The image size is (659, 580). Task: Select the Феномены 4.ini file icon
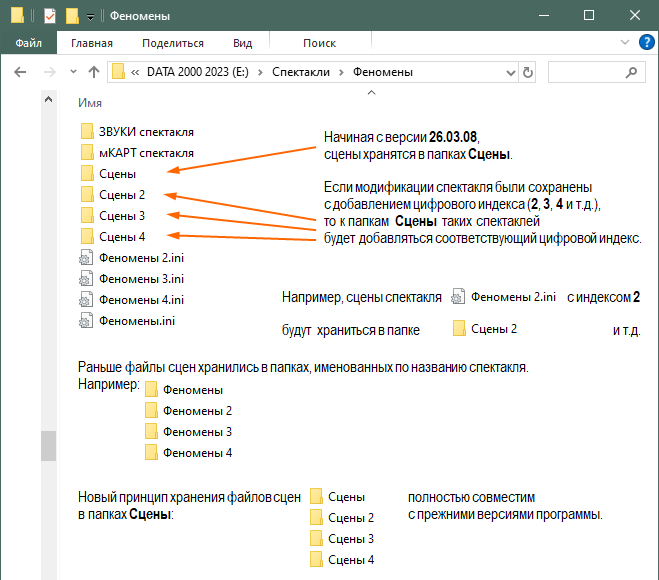coord(86,299)
